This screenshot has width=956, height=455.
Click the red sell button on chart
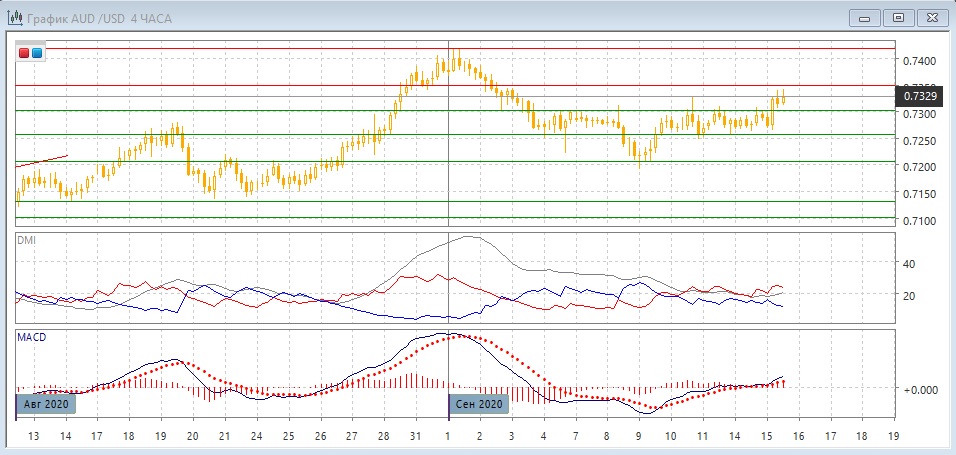[25, 52]
